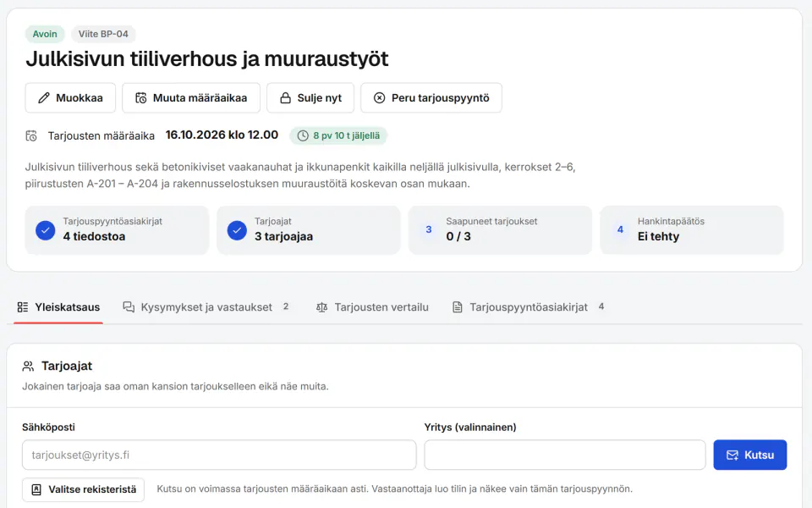Click the padlock icon in Sulje nyt
812x508 pixels.
pyautogui.click(x=285, y=98)
